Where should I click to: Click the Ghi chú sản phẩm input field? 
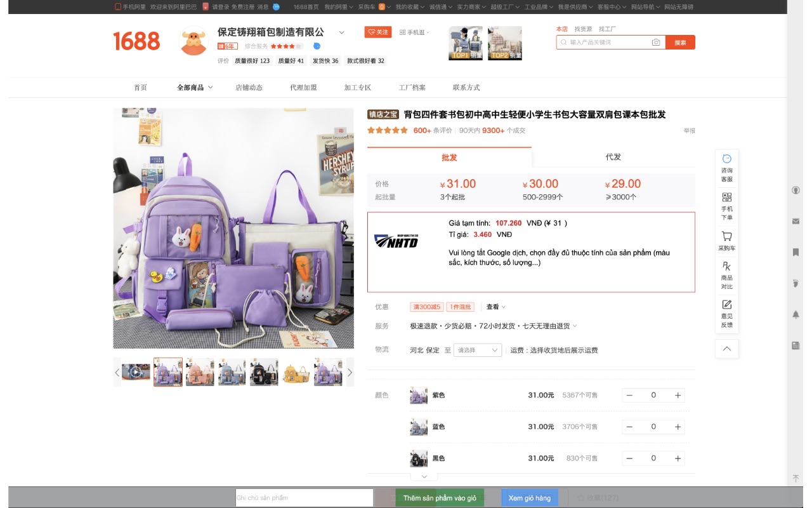[304, 498]
